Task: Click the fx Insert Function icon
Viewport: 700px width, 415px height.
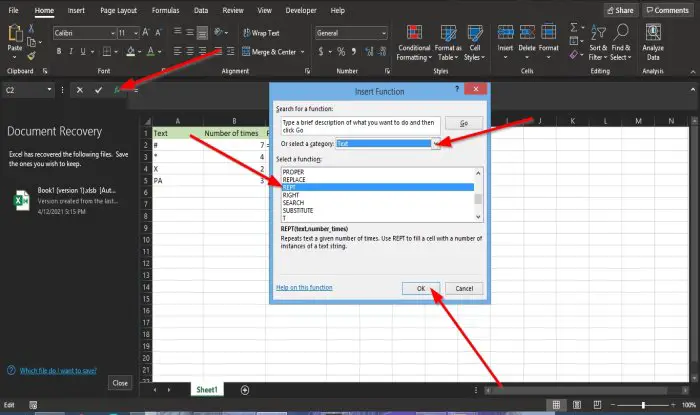Action: pyautogui.click(x=117, y=90)
